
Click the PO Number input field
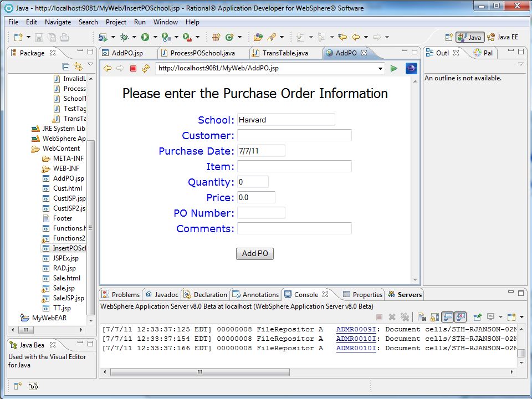(261, 213)
